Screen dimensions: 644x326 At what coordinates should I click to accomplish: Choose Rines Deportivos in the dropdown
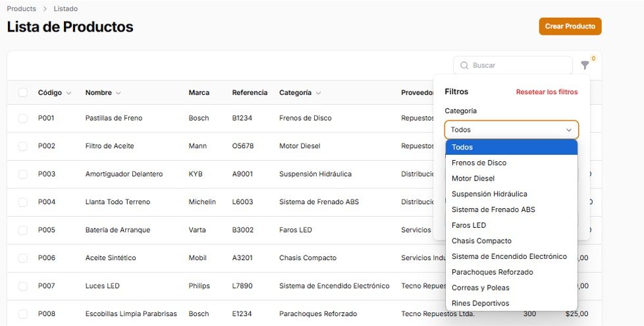(x=480, y=304)
